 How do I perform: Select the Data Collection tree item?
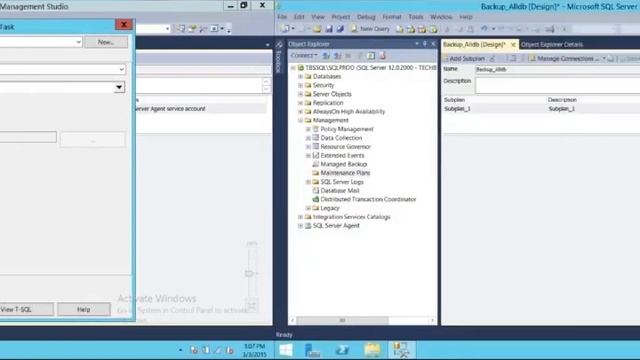point(341,138)
